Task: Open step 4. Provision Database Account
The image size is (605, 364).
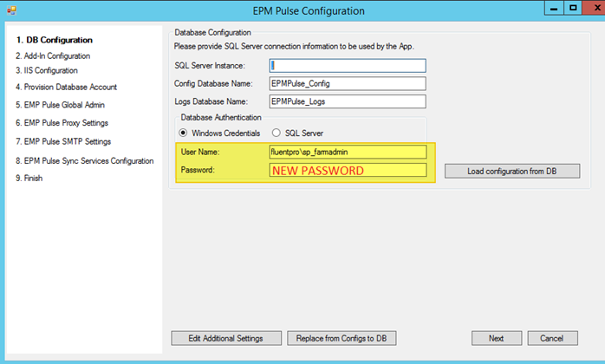Action: (67, 87)
